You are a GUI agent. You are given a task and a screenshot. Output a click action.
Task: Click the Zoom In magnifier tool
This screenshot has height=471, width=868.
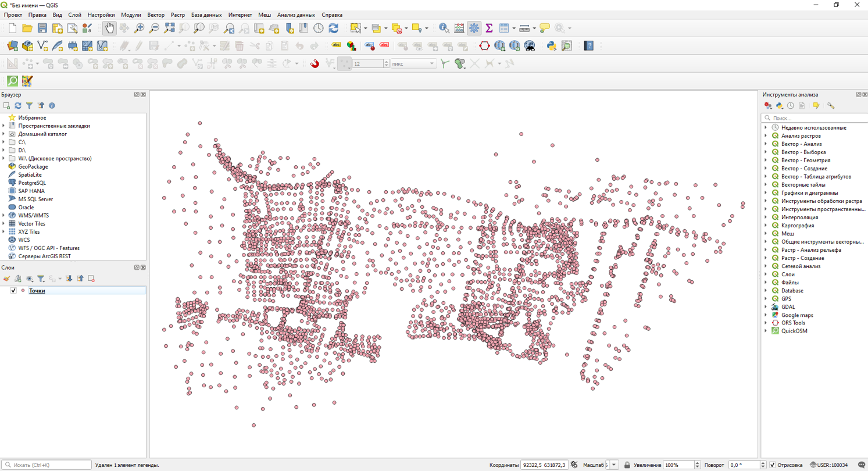click(140, 28)
